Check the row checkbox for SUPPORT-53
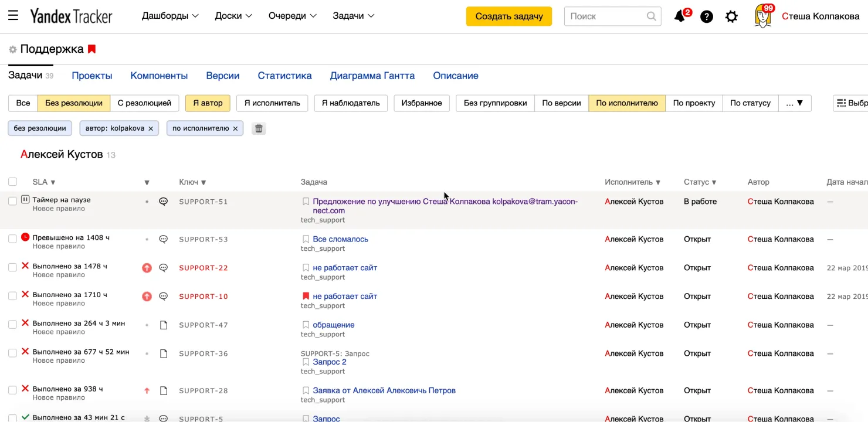The image size is (868, 422). pos(12,239)
